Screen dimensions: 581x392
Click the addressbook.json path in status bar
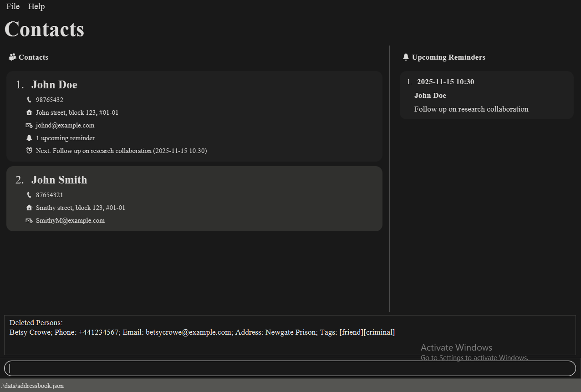(32, 386)
